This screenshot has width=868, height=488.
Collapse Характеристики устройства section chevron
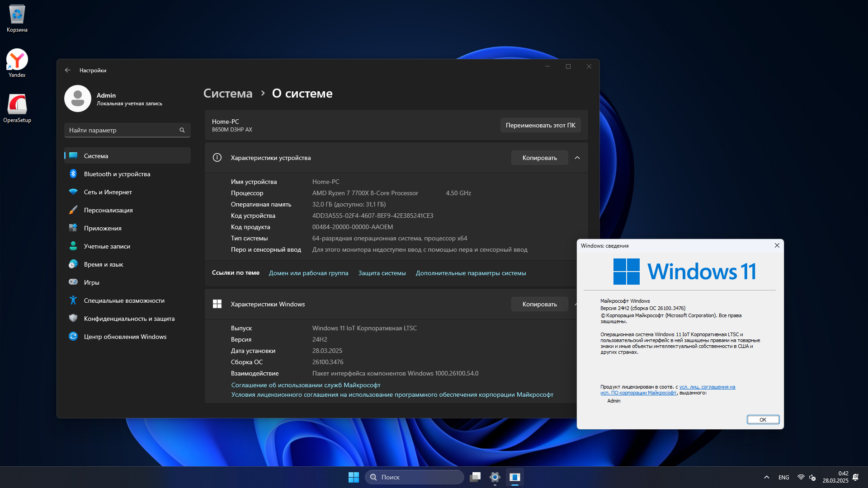(x=577, y=158)
